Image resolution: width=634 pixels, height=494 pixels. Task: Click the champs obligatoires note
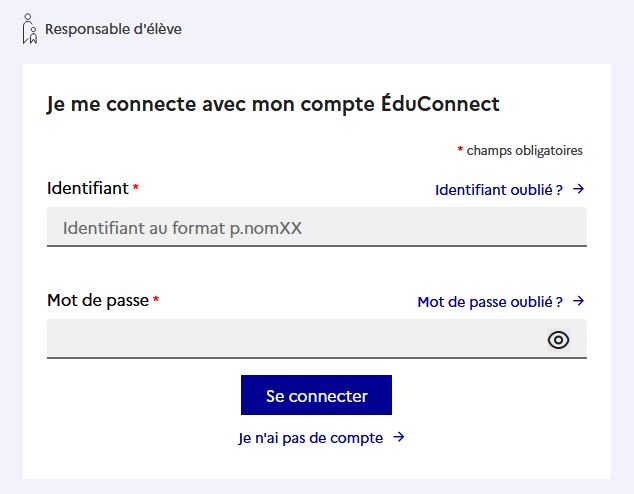click(524, 150)
